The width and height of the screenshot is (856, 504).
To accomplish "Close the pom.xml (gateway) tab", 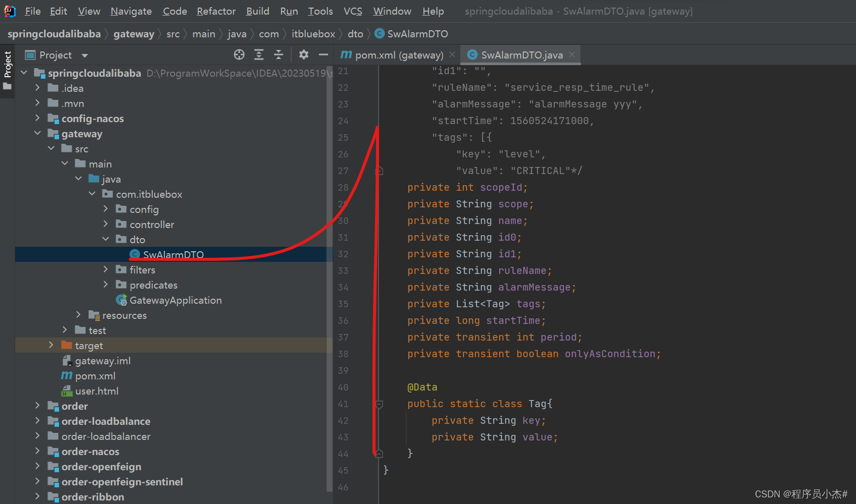I will [x=452, y=54].
